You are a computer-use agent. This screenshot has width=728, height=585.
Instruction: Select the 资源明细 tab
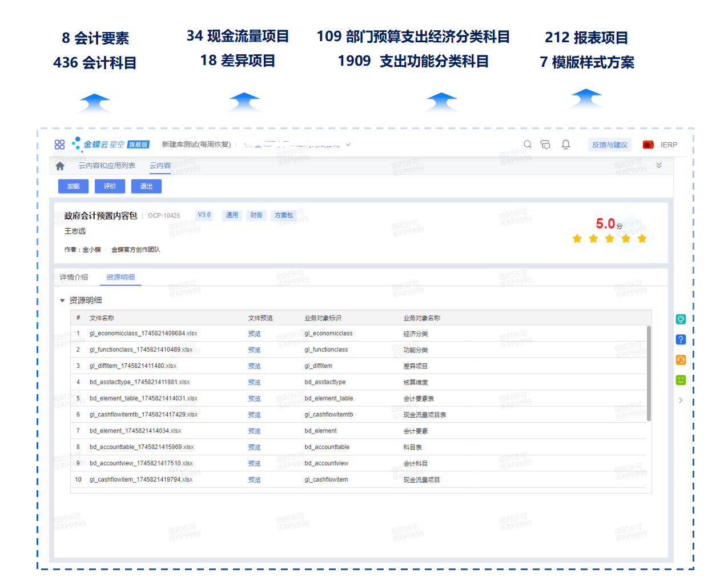120,277
